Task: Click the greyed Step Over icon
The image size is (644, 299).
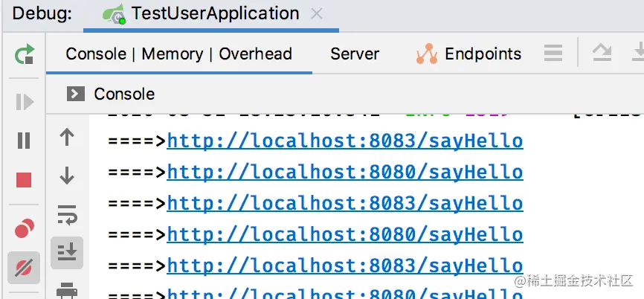Action: 602,54
